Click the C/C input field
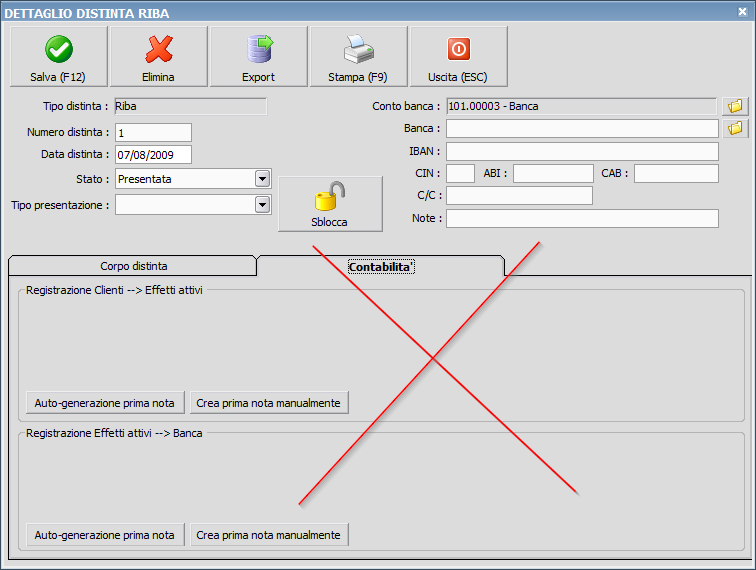This screenshot has width=756, height=570. [519, 196]
